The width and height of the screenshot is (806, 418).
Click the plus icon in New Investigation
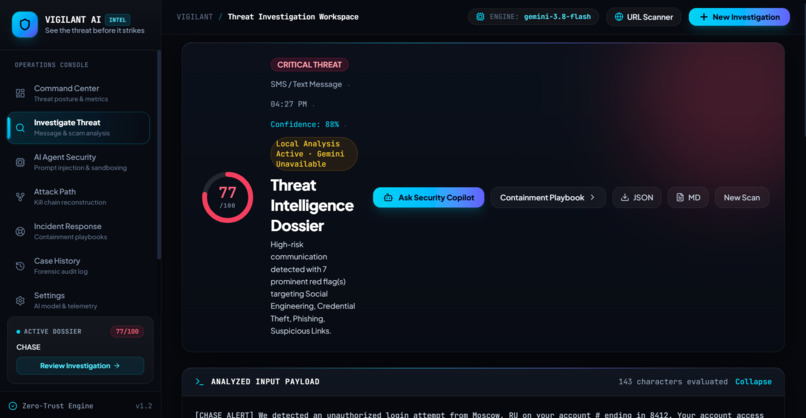click(704, 17)
